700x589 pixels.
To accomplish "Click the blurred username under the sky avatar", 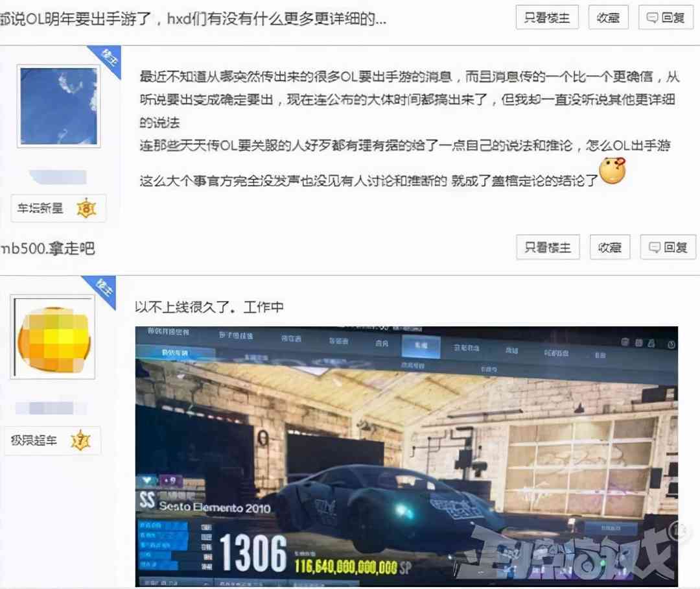I will coord(58,177).
